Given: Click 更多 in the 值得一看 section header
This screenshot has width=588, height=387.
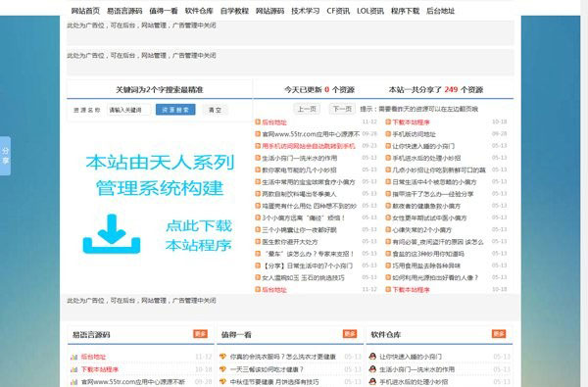Looking at the screenshot, I should (x=350, y=334).
